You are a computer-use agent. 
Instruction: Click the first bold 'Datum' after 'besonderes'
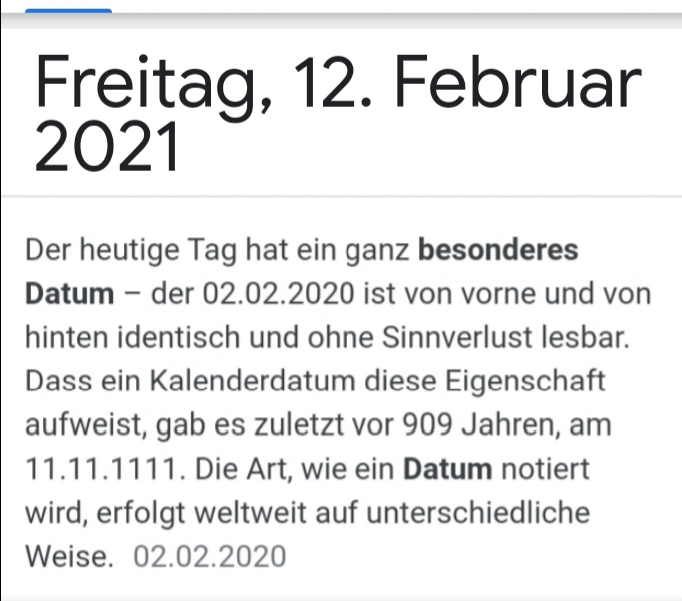70,294
